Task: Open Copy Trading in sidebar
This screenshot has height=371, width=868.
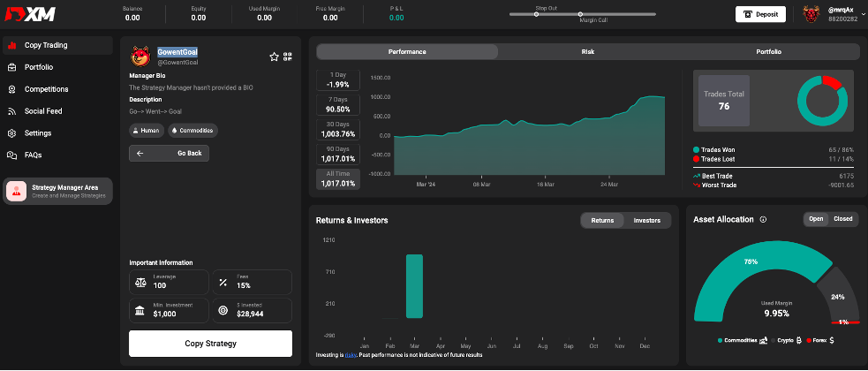Action: 57,45
